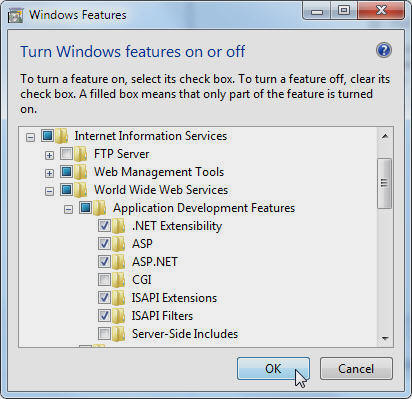Collapse the Application Development Features node

point(68,209)
